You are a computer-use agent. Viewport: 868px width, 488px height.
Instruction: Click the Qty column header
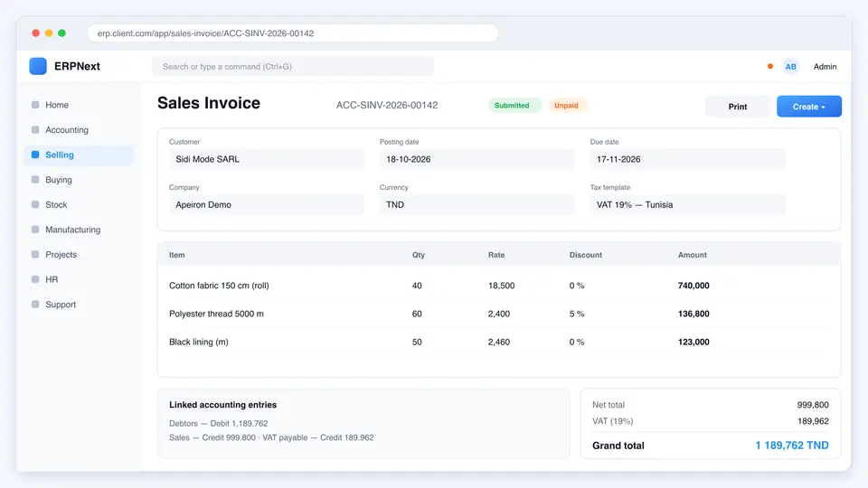tap(419, 255)
